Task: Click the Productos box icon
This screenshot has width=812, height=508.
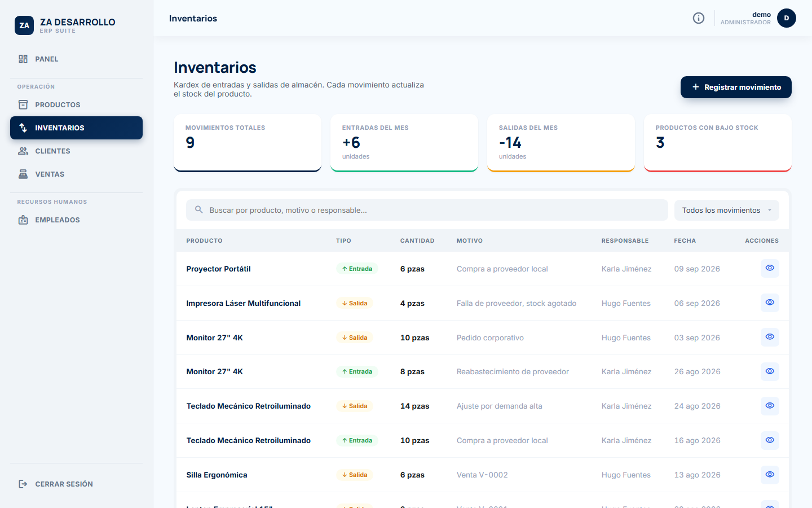Action: (x=23, y=104)
